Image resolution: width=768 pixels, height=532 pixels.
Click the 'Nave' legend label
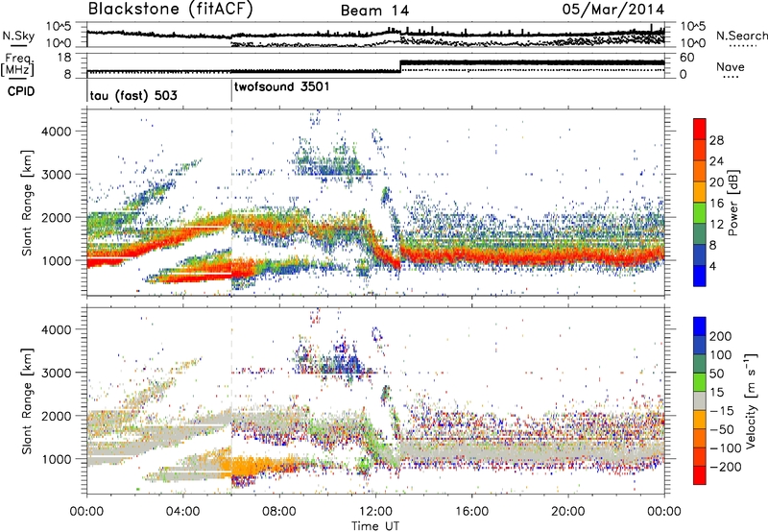tap(731, 66)
